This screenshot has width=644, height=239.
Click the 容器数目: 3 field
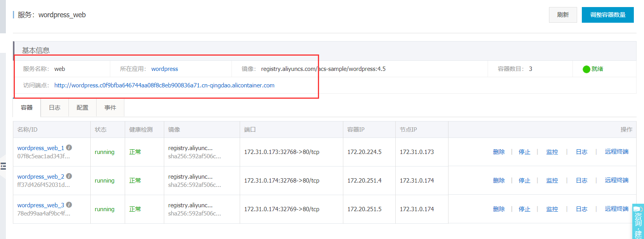pyautogui.click(x=515, y=69)
